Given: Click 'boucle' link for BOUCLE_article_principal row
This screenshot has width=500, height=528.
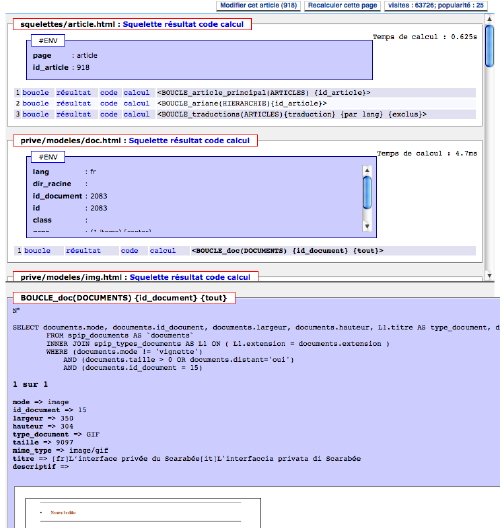Looking at the screenshot, I should (x=36, y=93).
